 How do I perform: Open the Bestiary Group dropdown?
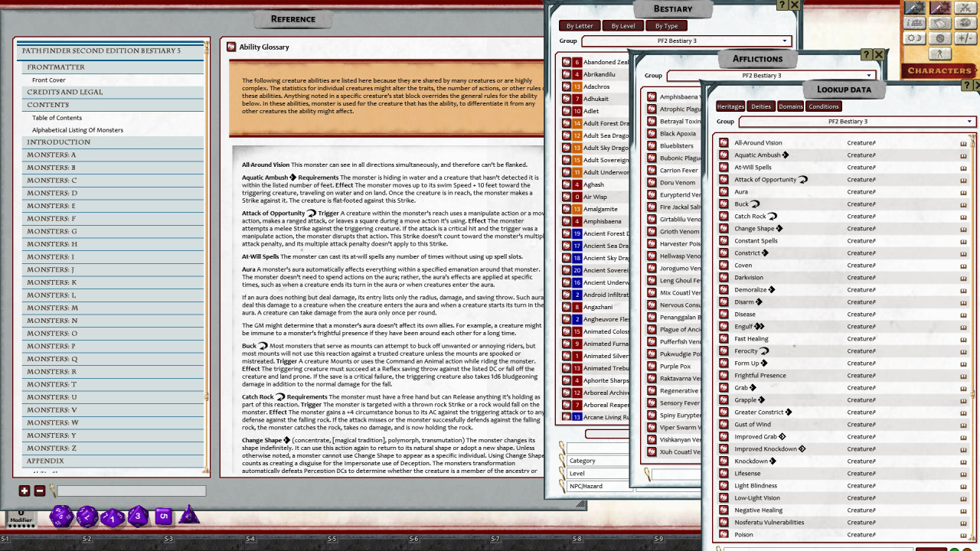point(785,41)
